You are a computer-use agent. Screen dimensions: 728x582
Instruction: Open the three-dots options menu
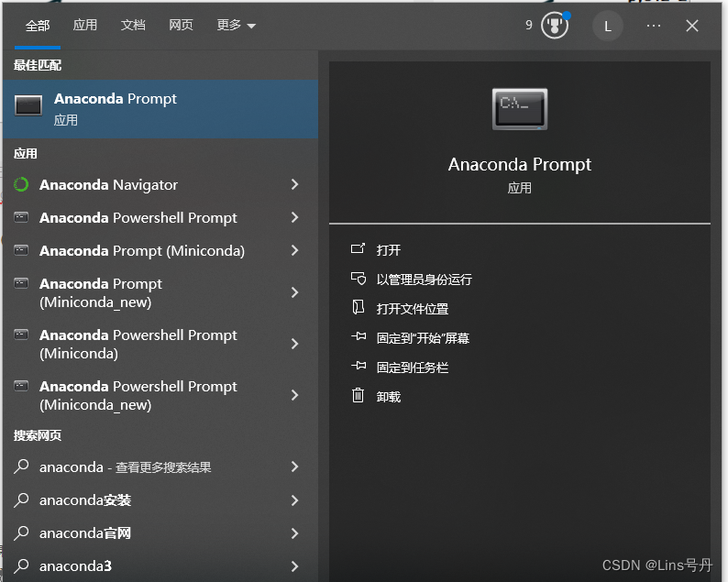(x=653, y=26)
